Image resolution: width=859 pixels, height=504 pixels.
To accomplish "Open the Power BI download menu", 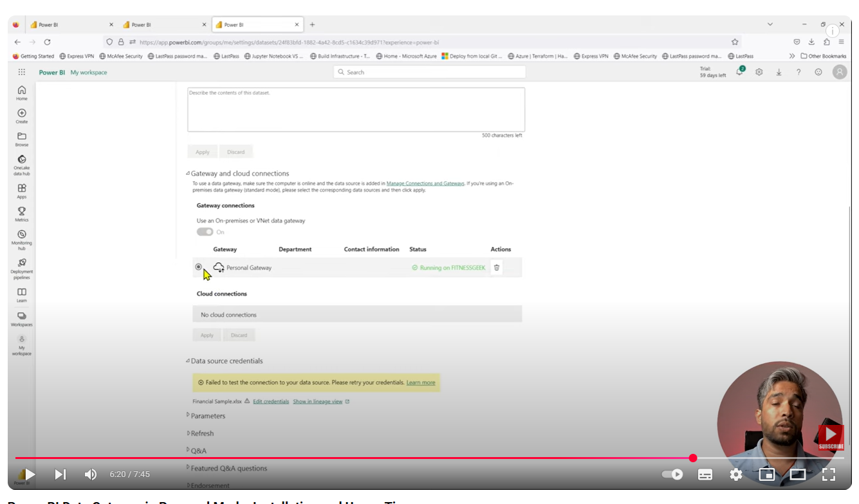I will point(779,72).
